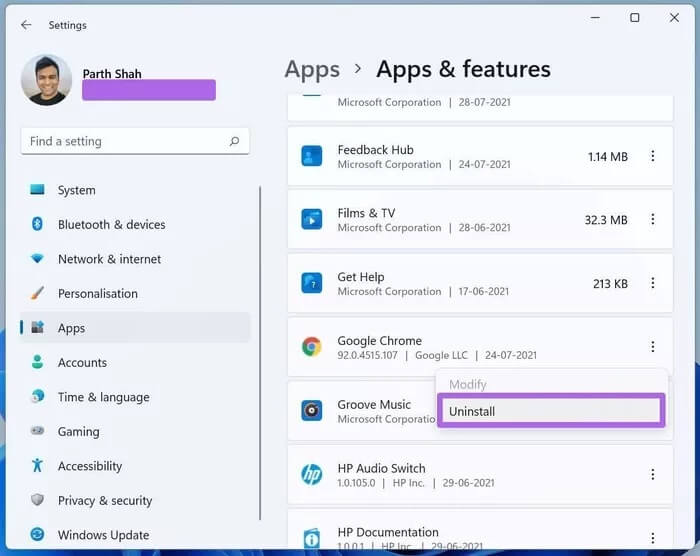
Task: Click in the Find a setting box
Action: click(135, 141)
